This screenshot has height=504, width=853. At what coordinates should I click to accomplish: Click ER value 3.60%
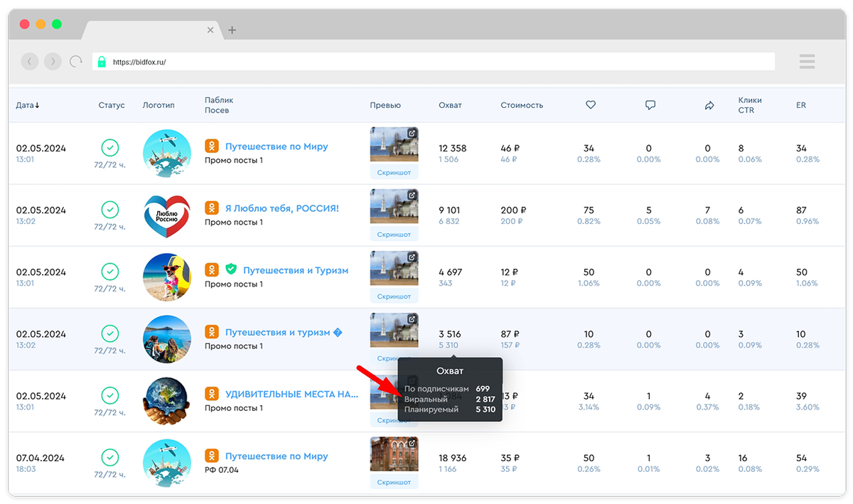808,407
